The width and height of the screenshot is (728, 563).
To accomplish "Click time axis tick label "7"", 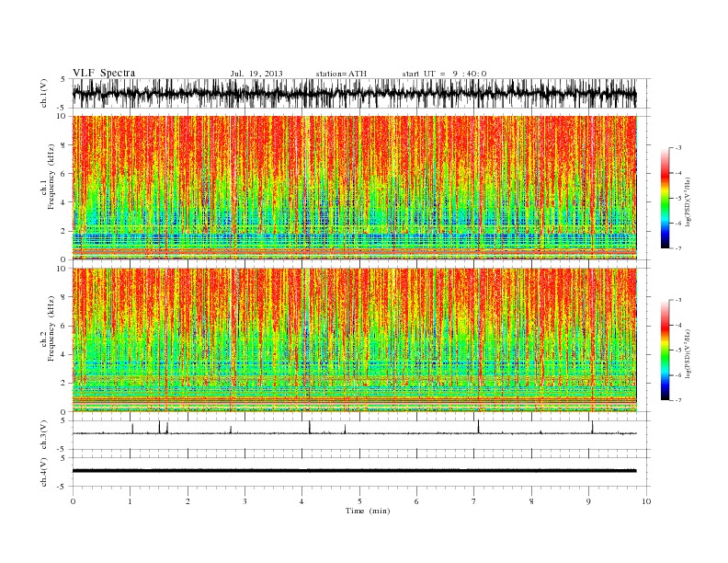I will point(473,501).
